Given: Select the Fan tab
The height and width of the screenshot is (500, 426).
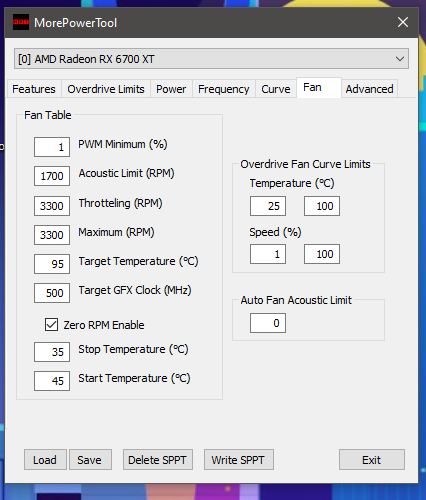Looking at the screenshot, I should 318,88.
